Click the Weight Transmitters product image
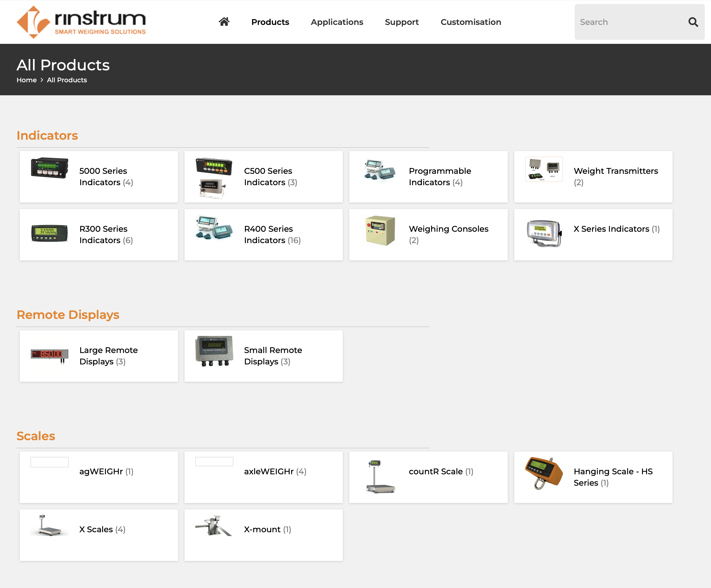This screenshot has width=711, height=588. pos(544,169)
